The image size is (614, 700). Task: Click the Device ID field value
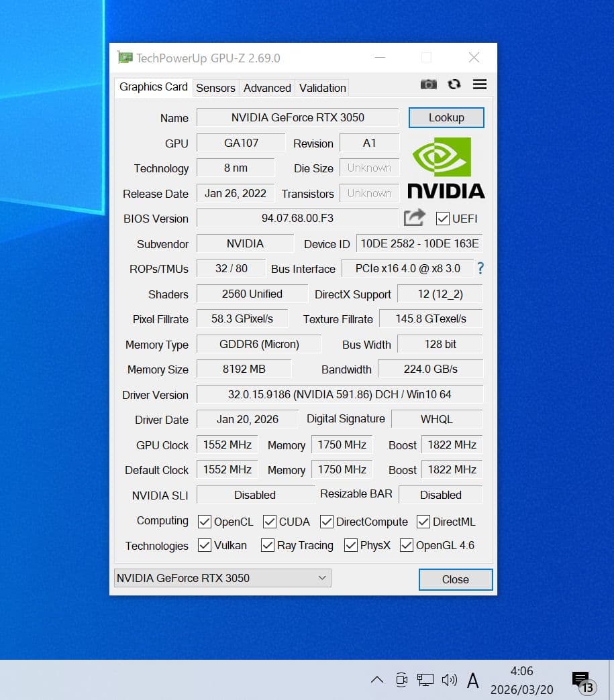click(419, 243)
